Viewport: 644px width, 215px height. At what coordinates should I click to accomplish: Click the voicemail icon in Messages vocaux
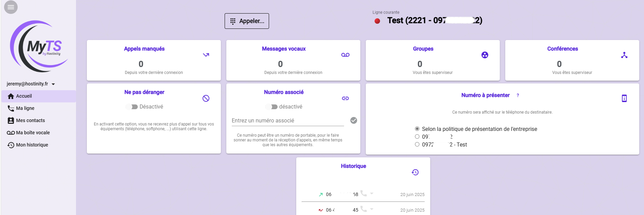pos(345,55)
